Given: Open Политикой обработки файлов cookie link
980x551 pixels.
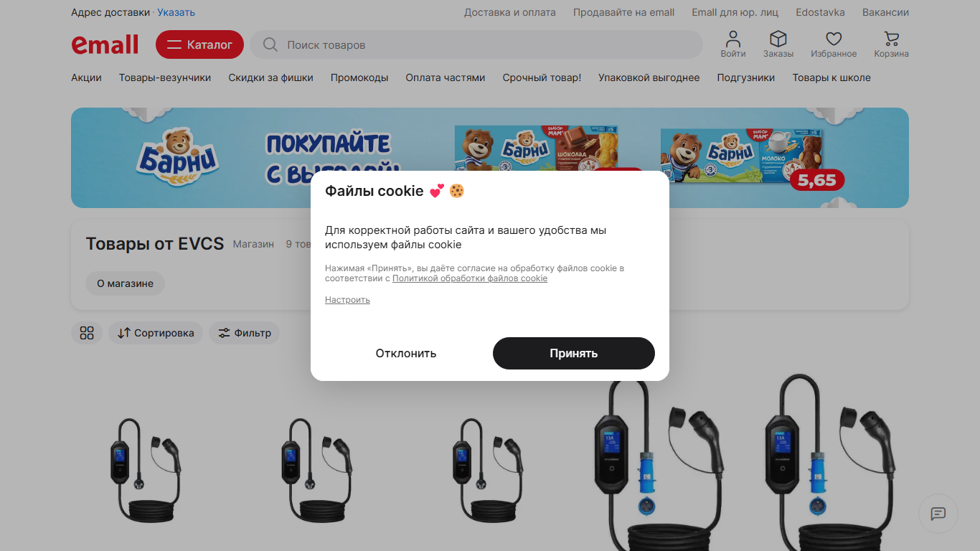Looking at the screenshot, I should (x=470, y=278).
